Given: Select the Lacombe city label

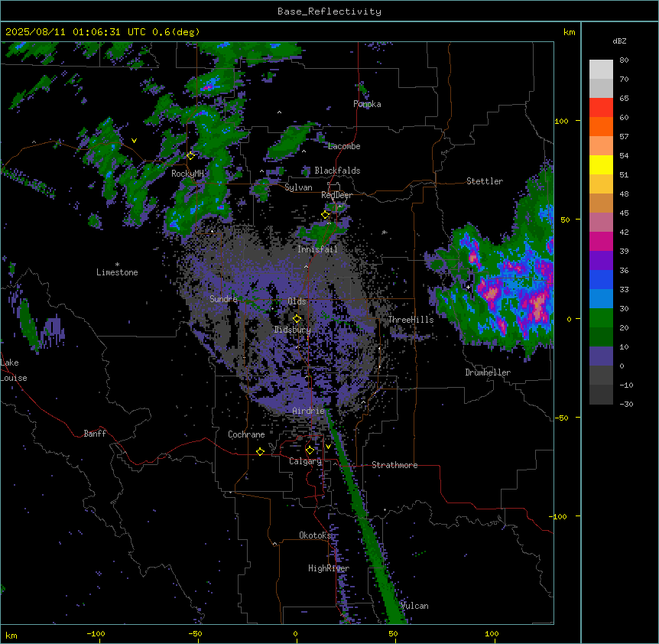Looking at the screenshot, I should coord(344,146).
